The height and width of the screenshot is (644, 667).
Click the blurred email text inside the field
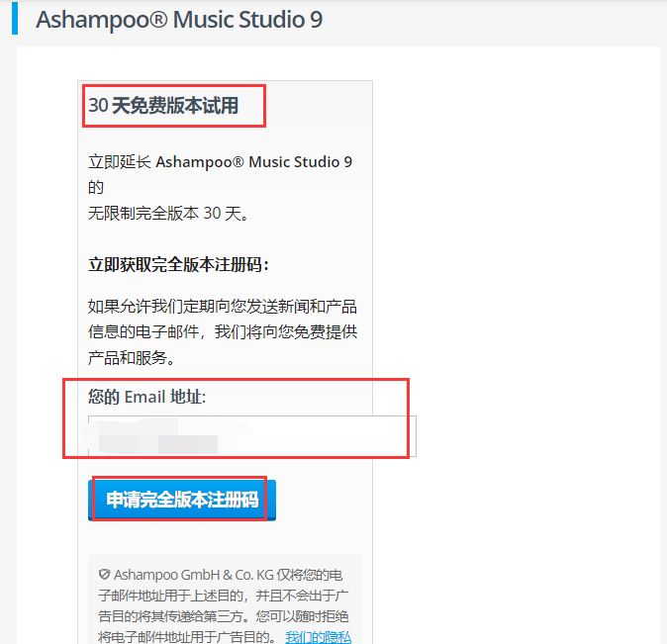pyautogui.click(x=158, y=437)
